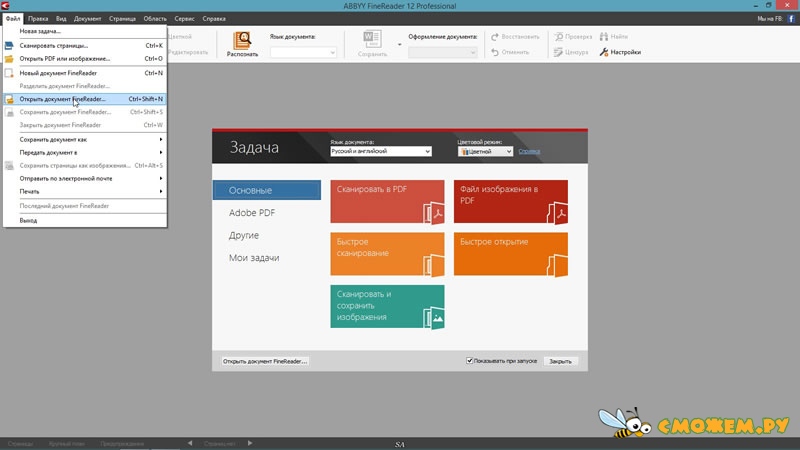Click the Сохранить Word icon in toolbar
The height and width of the screenshot is (450, 800).
[372, 39]
